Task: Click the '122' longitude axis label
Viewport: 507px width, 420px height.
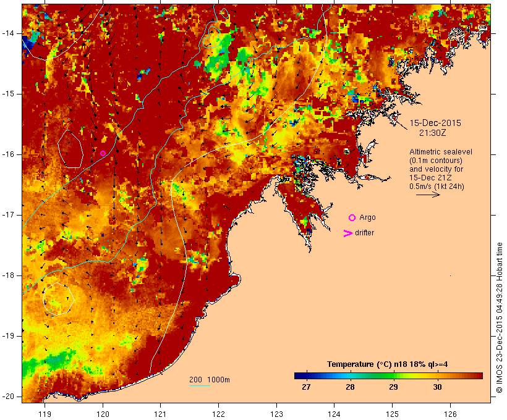Action: pos(219,414)
